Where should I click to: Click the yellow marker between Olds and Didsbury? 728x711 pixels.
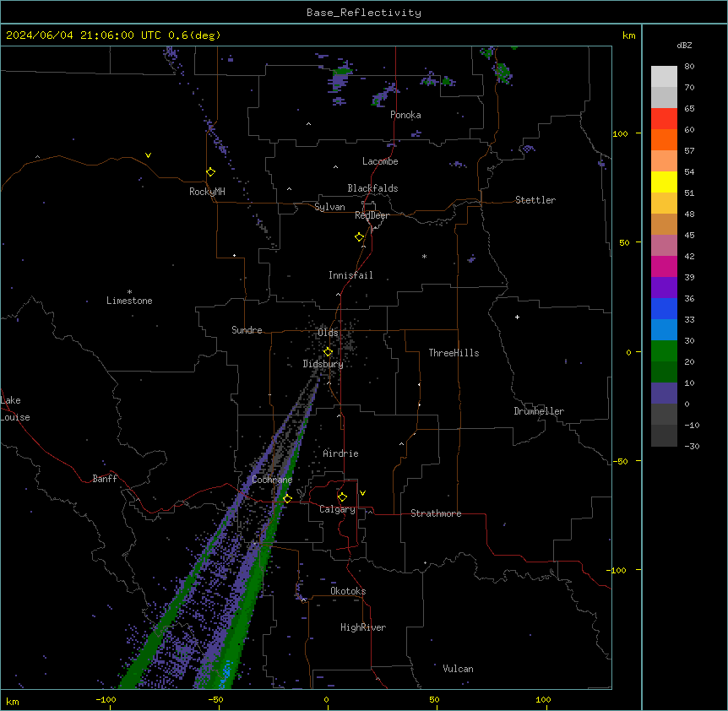pos(328,352)
